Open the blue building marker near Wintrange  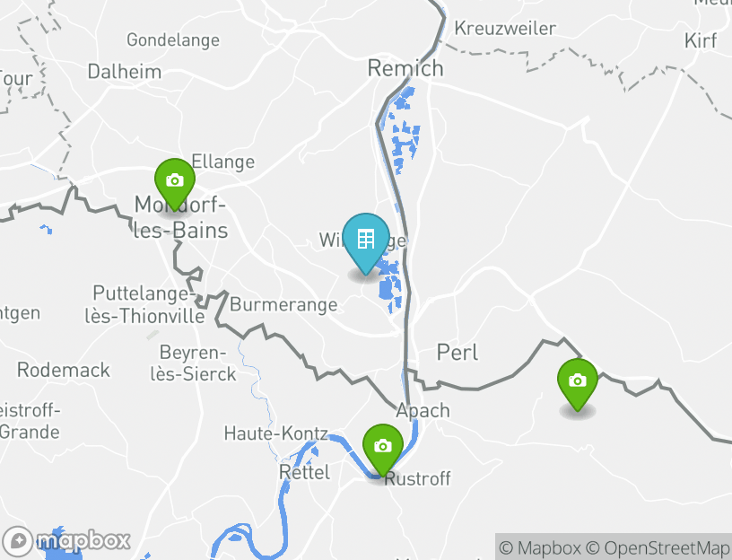tap(366, 243)
